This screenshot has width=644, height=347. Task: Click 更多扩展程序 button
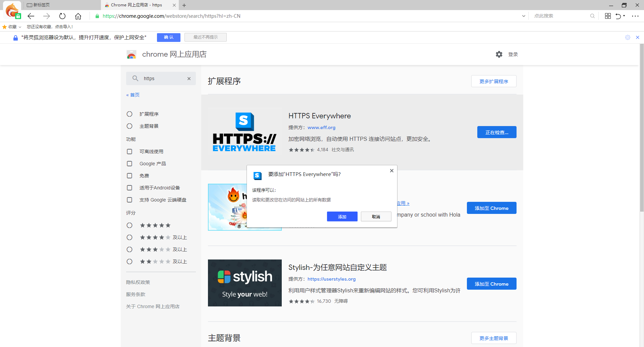(494, 81)
